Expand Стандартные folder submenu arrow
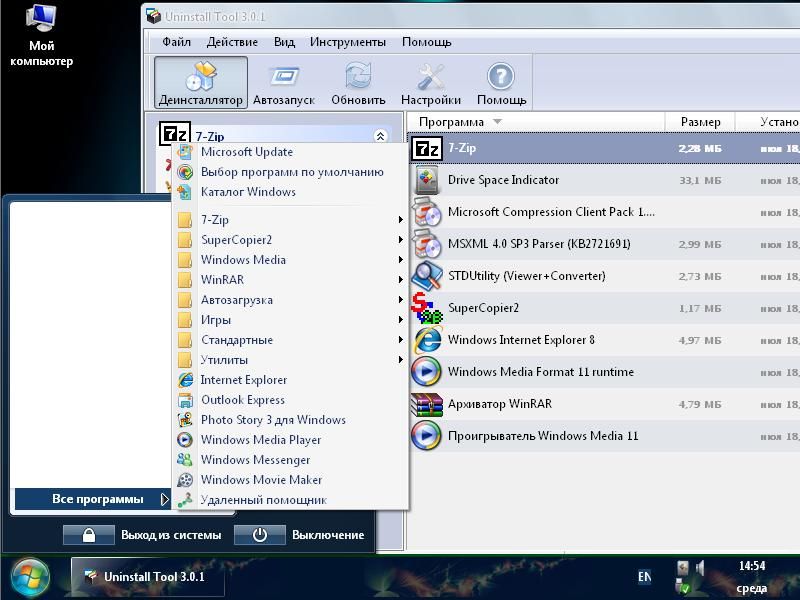 401,340
